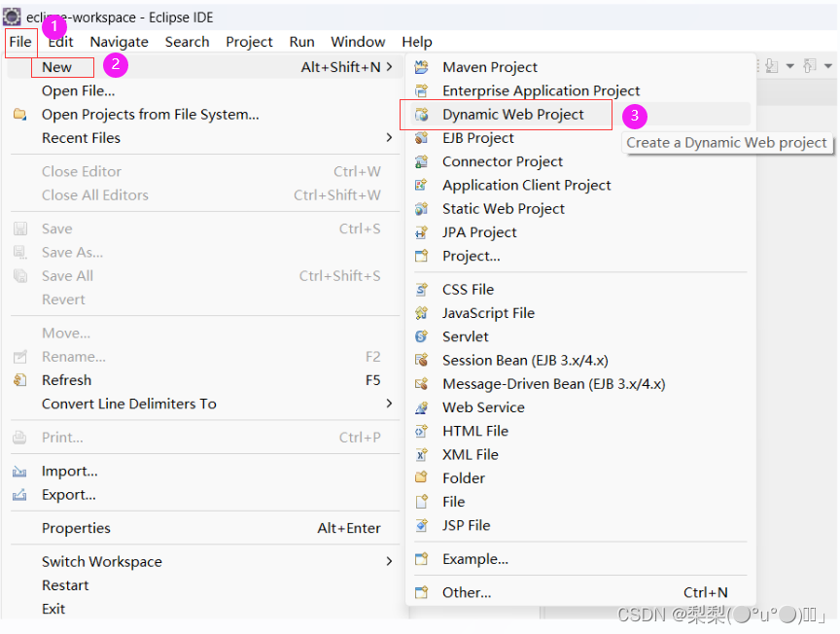Image resolution: width=840 pixels, height=634 pixels.
Task: Open the first toolbar dropdown arrow at top right
Action: pyautogui.click(x=790, y=66)
